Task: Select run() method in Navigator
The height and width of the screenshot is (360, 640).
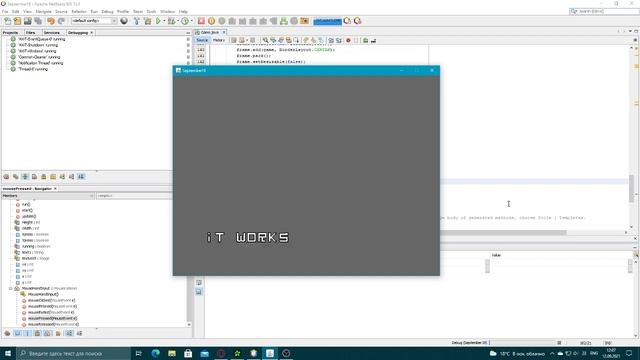Action: (x=26, y=204)
